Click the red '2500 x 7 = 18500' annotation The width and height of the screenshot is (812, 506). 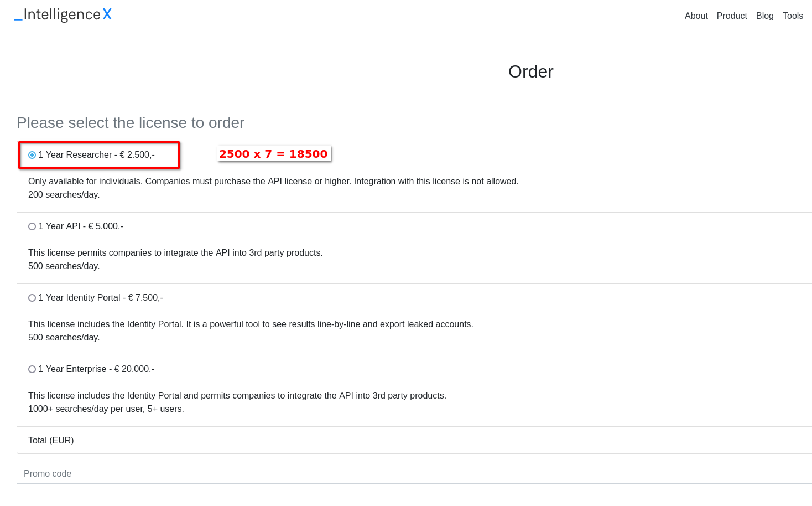(273, 154)
